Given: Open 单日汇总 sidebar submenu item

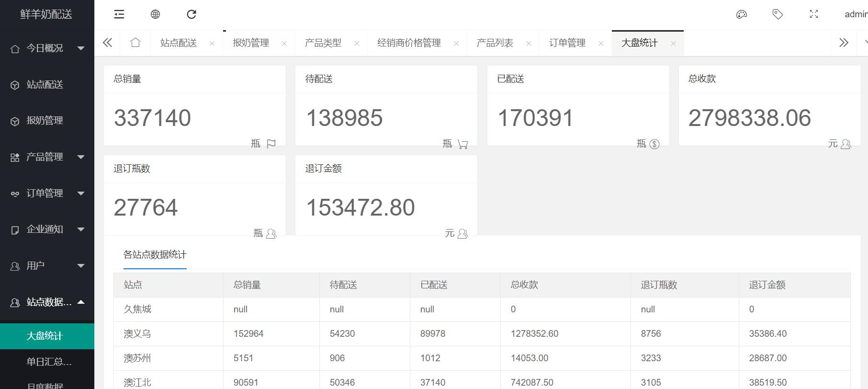Looking at the screenshot, I should pyautogui.click(x=47, y=362).
